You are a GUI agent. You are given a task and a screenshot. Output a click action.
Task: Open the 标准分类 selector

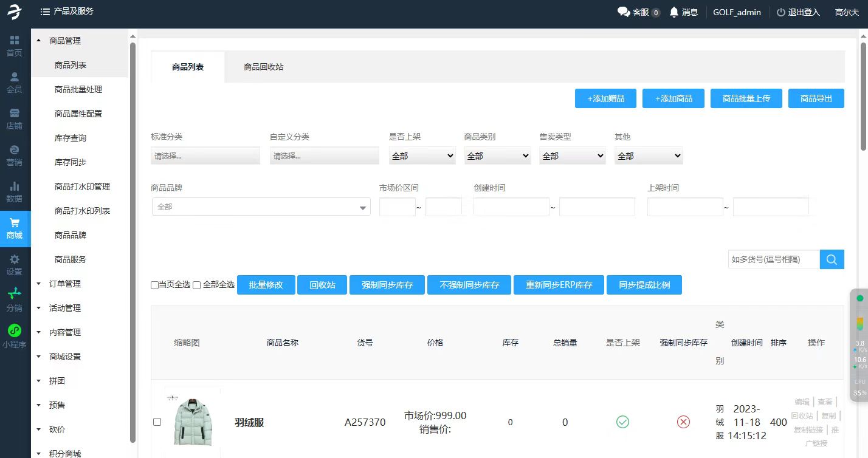205,156
